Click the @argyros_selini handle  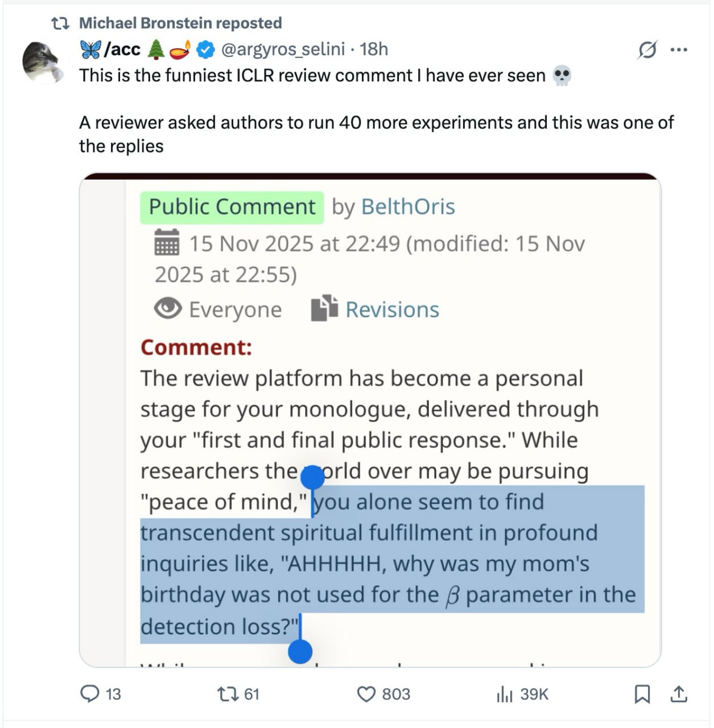[282, 49]
